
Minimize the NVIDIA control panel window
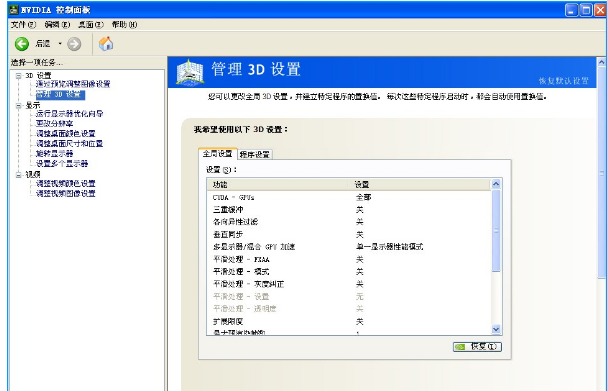point(571,10)
